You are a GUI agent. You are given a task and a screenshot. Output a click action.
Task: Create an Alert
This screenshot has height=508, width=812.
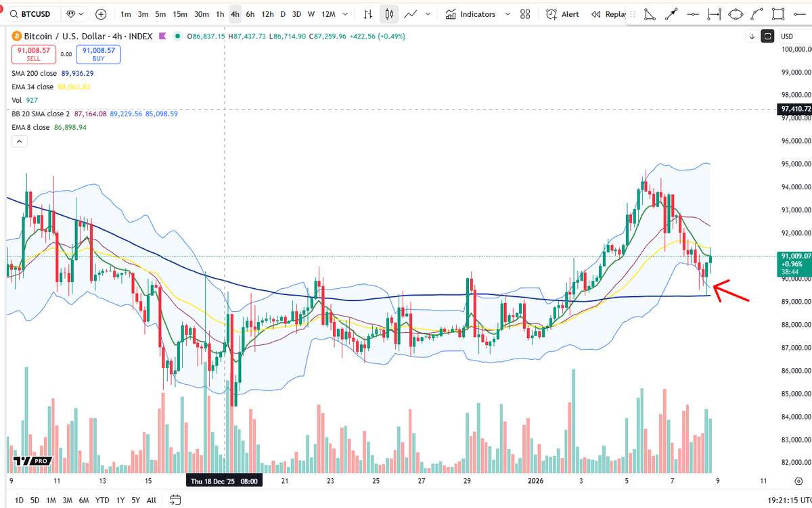pyautogui.click(x=563, y=14)
